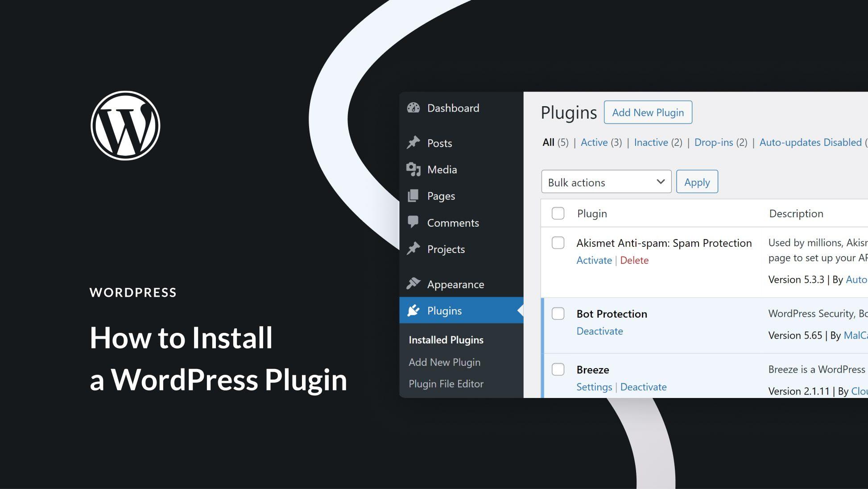Click the Appearance menu icon
868x489 pixels.
413,283
